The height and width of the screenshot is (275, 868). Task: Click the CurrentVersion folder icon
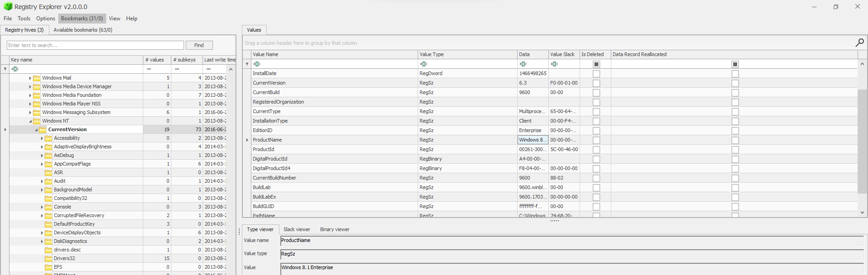[x=43, y=129]
